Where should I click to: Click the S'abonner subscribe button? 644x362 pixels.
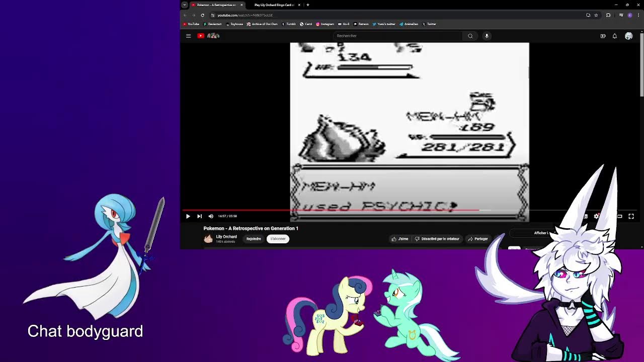(x=278, y=239)
